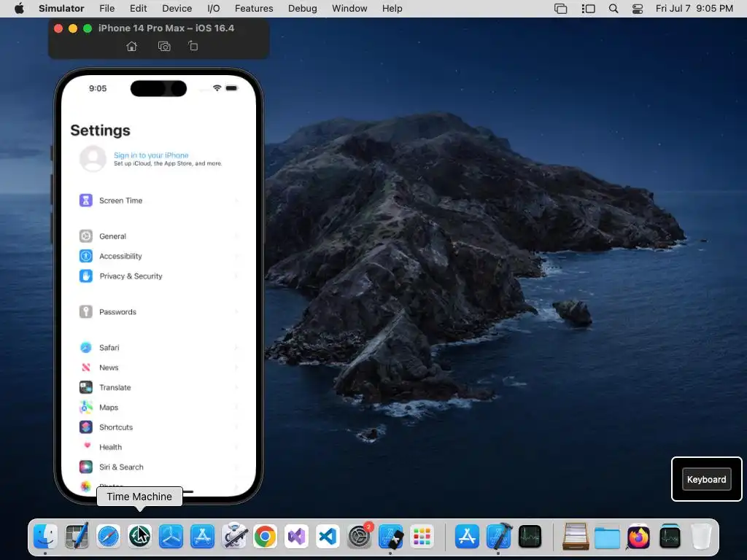The height and width of the screenshot is (560, 747).
Task: Tap the General gear icon in Settings
Action: click(x=86, y=236)
